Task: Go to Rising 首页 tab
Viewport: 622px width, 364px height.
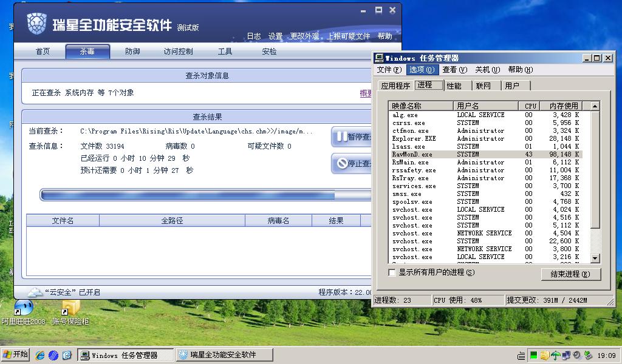Action: (x=43, y=52)
